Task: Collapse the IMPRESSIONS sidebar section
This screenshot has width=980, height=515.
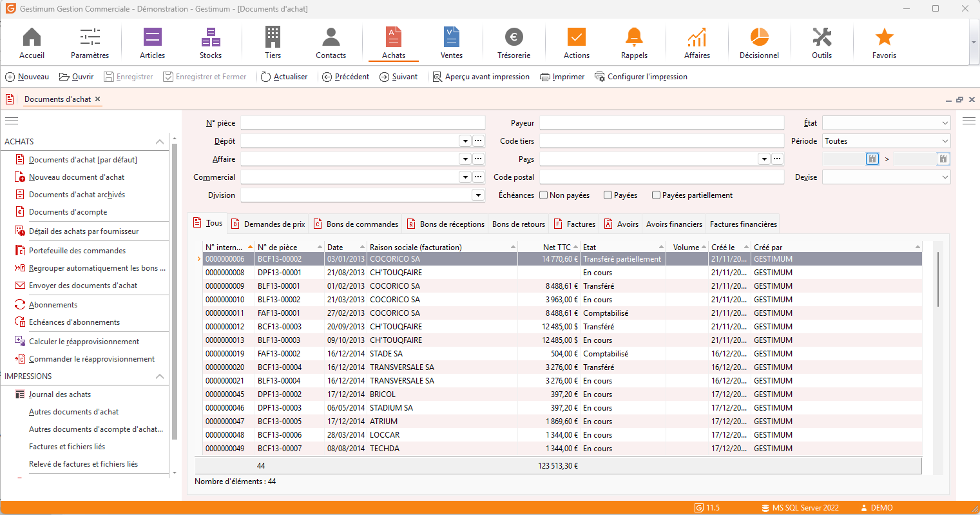Action: pos(160,376)
